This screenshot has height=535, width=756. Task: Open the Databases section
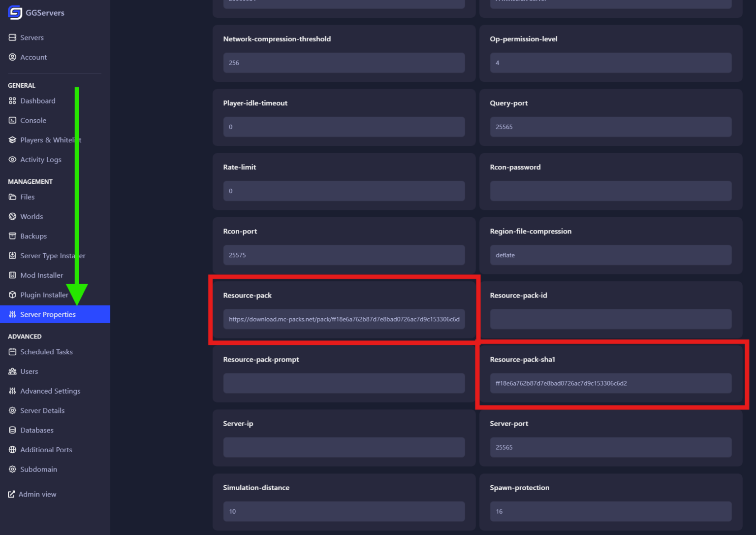coord(36,430)
